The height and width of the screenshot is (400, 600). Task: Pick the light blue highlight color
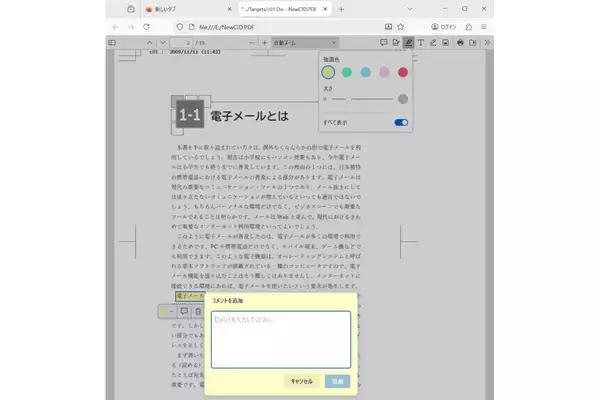point(365,72)
